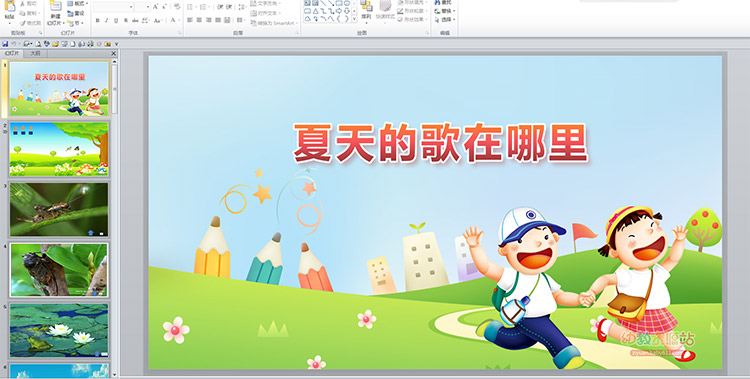Switch to the Outline (大纲) tab
Viewport: 750px width, 379px height.
pos(35,54)
